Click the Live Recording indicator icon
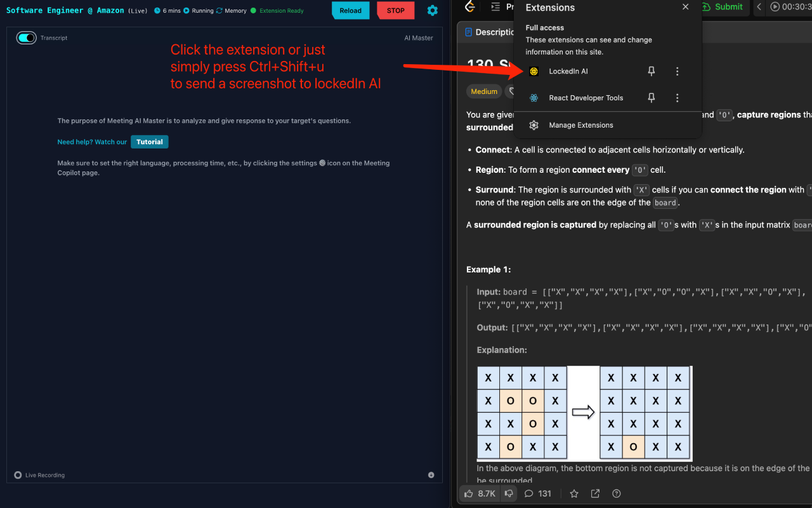812x508 pixels. click(x=18, y=475)
